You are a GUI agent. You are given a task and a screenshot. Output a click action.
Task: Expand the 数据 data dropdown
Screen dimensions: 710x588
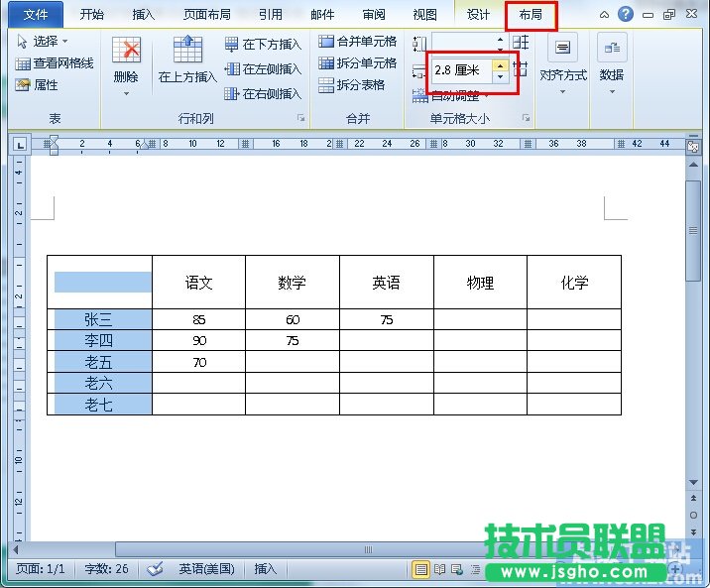pos(612,75)
